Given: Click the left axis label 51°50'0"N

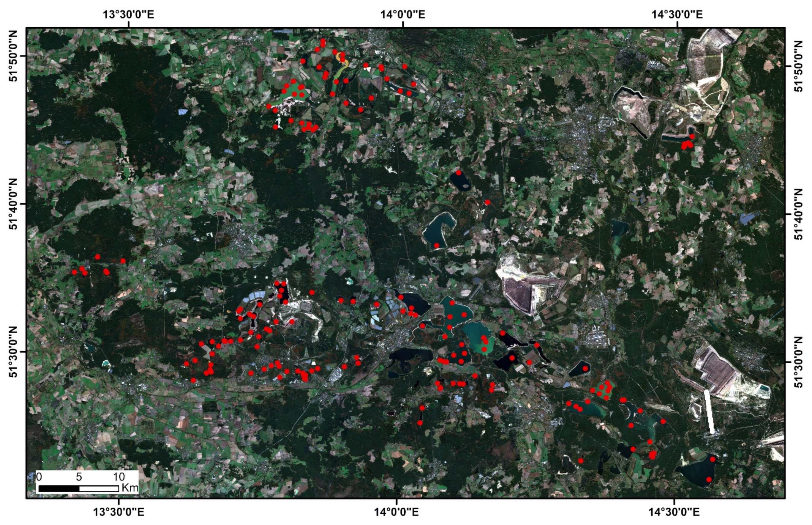Looking at the screenshot, I should (13, 56).
